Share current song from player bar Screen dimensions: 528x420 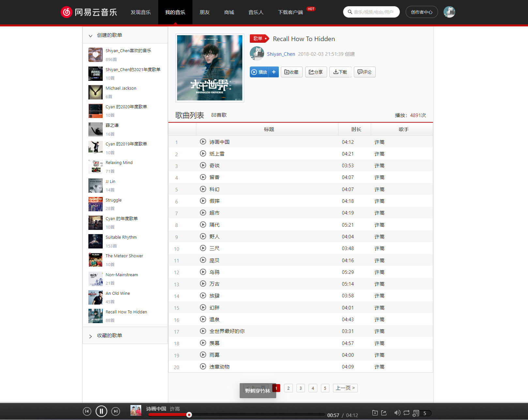384,413
